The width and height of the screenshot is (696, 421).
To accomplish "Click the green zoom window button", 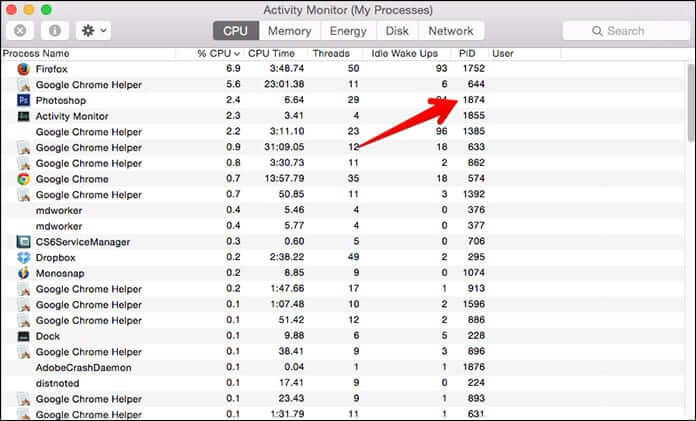I will click(46, 9).
